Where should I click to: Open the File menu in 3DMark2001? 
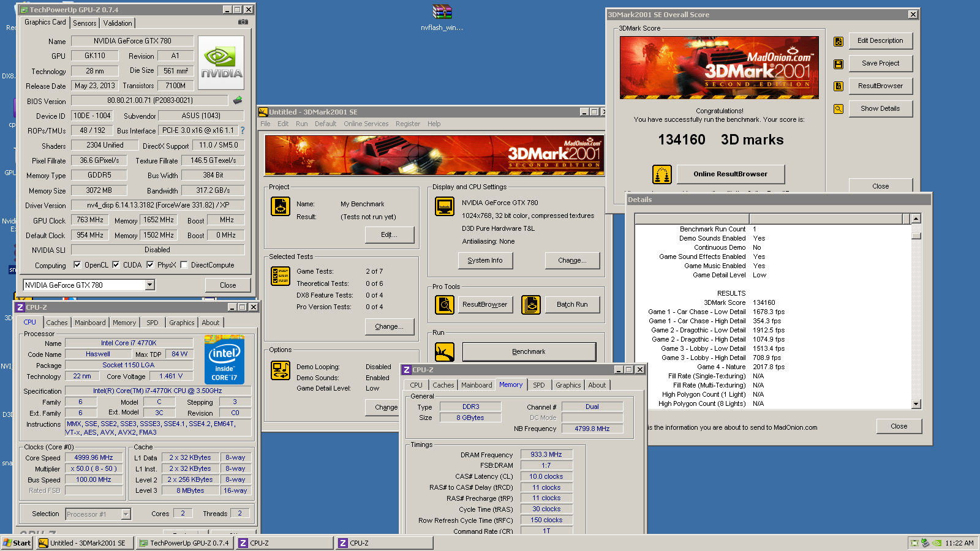[x=265, y=124]
